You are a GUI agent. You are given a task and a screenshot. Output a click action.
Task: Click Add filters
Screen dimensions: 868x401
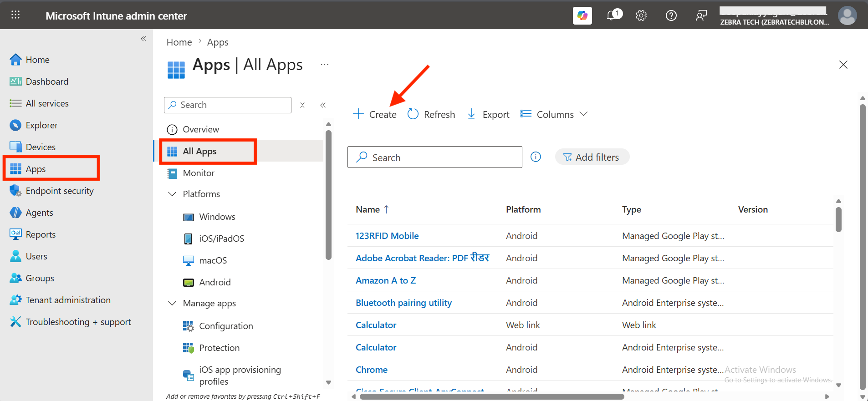pyautogui.click(x=592, y=157)
